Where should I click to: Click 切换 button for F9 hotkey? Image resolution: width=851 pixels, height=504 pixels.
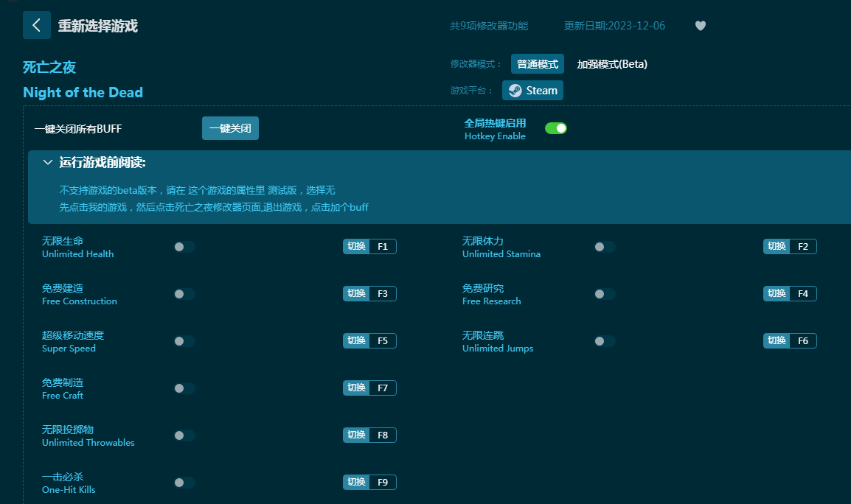(x=356, y=483)
